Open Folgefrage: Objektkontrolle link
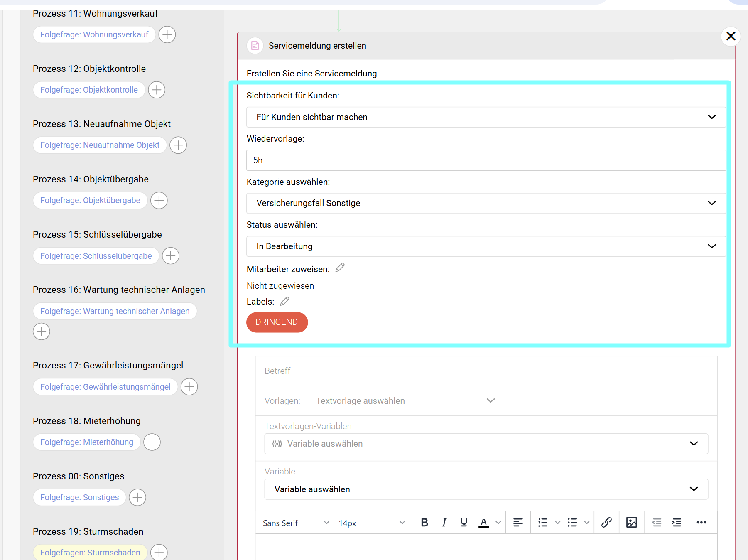The height and width of the screenshot is (560, 748). click(89, 90)
